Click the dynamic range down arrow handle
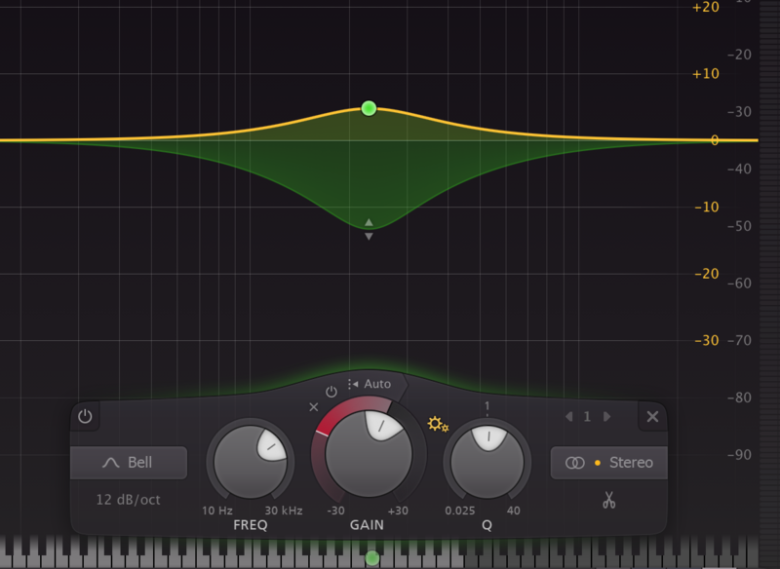780x569 pixels. (x=369, y=237)
